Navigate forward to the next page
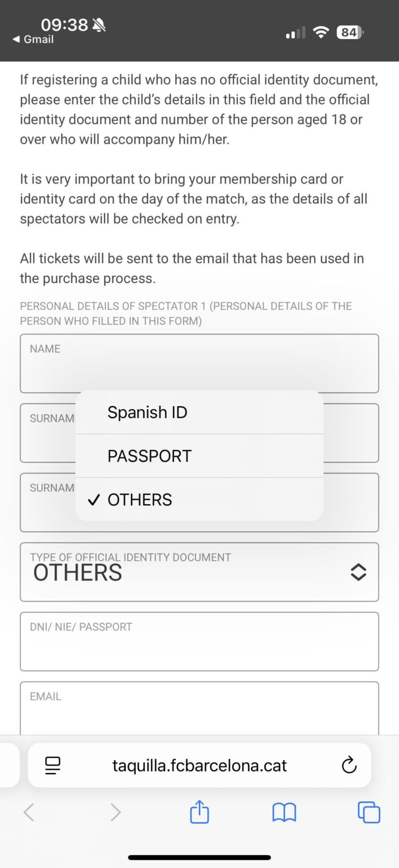Viewport: 399px width, 868px height. pos(115,812)
